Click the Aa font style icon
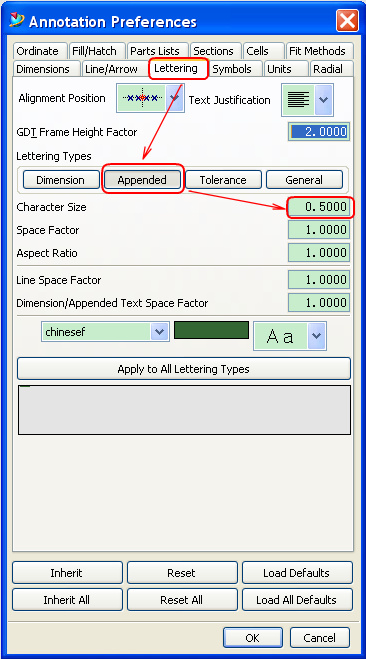 [281, 336]
